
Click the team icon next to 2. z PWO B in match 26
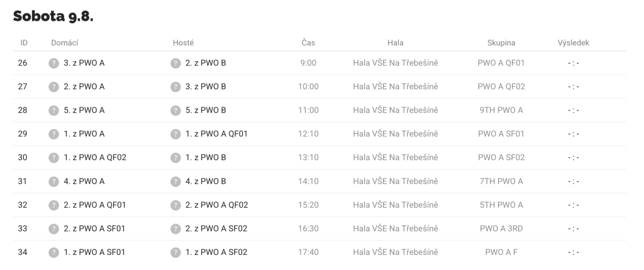(175, 63)
